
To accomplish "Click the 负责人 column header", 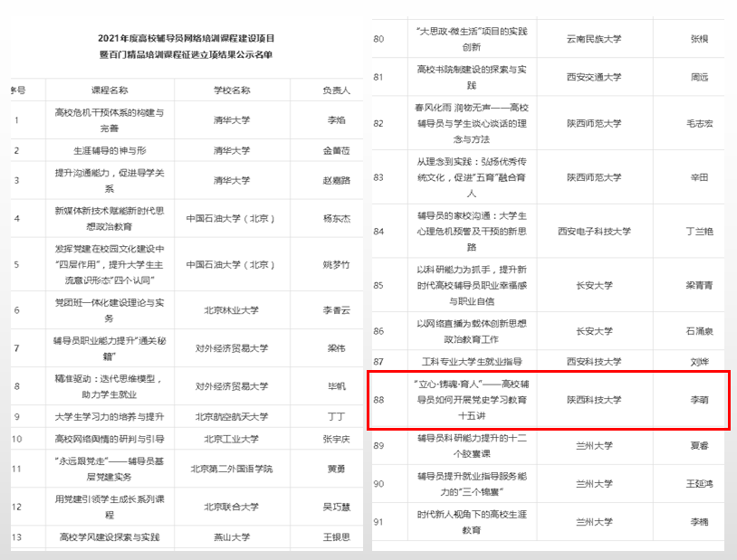I will click(x=336, y=90).
